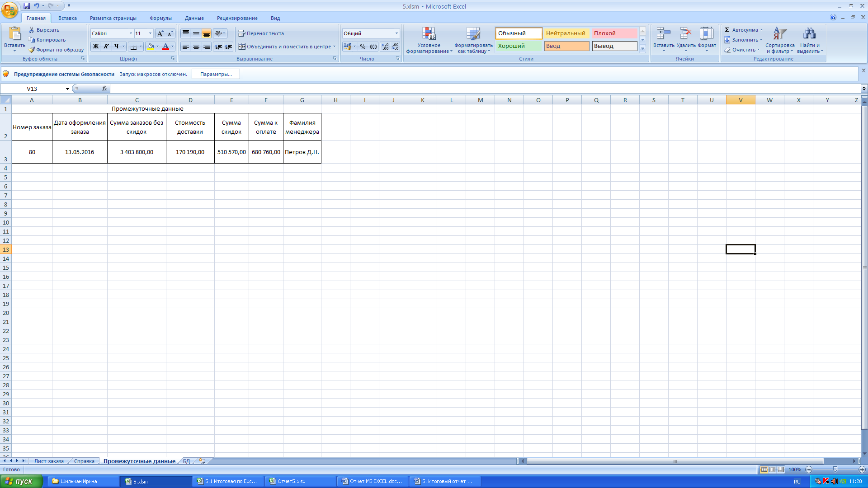Click the Format Painter brush icon

pos(32,50)
